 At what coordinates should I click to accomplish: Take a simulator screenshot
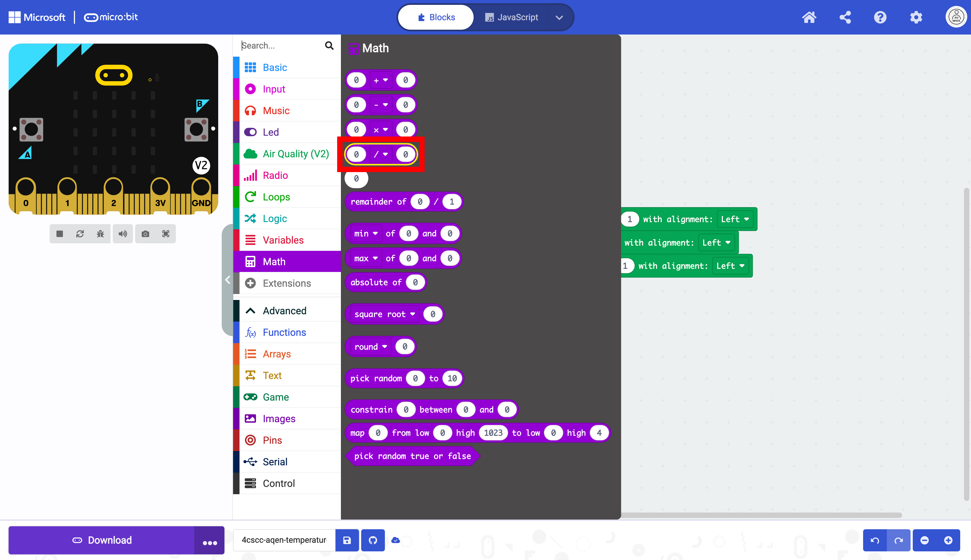[145, 234]
